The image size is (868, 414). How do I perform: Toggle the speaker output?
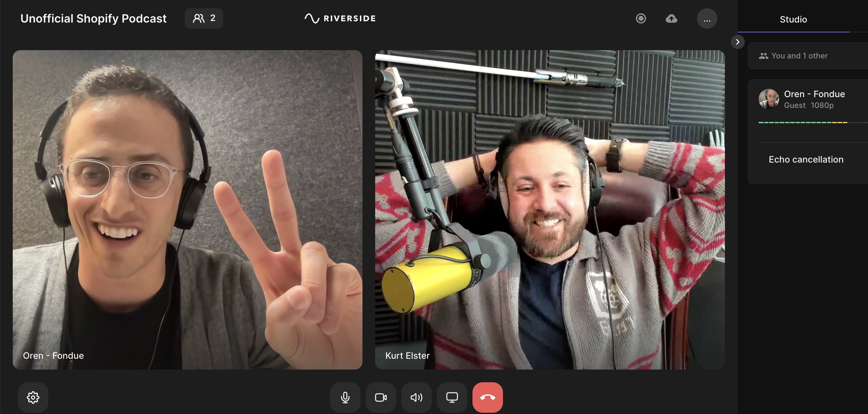pyautogui.click(x=417, y=397)
